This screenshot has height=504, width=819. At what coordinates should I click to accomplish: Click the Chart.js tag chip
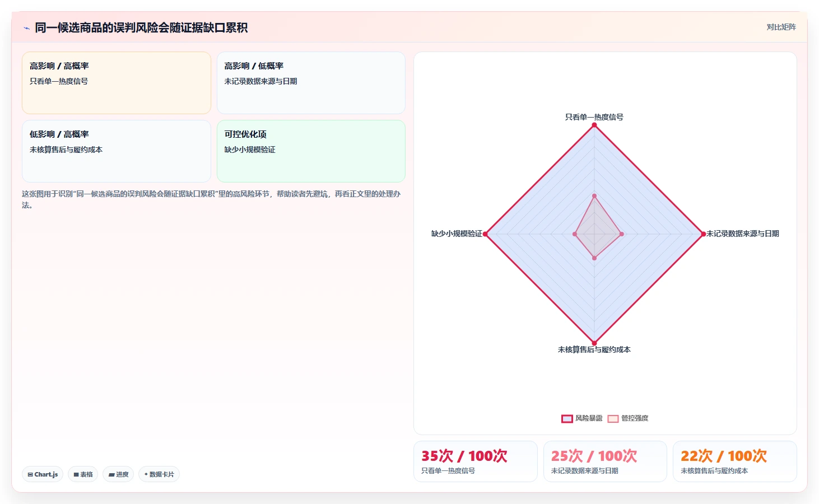point(43,474)
